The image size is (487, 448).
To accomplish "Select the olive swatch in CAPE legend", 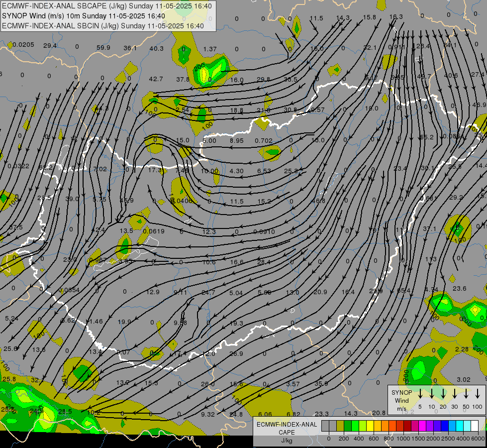I will click(340, 426).
